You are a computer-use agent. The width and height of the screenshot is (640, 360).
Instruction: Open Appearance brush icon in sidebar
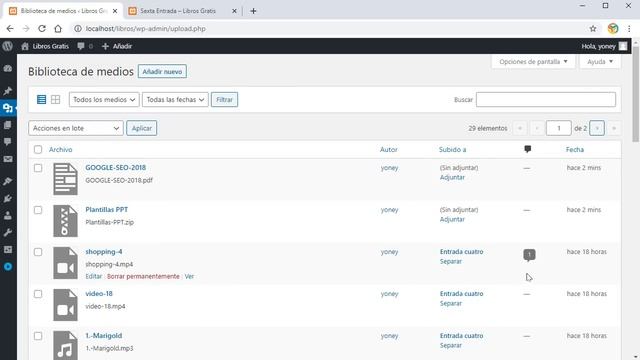pos(8,181)
